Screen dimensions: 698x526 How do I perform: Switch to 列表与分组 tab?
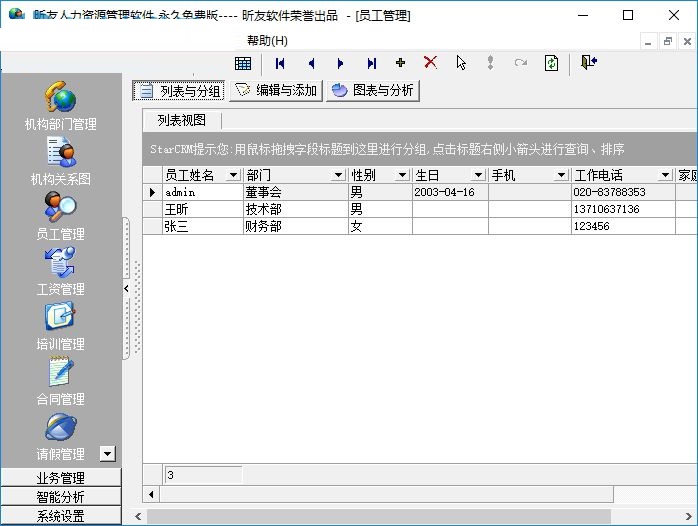click(x=179, y=91)
